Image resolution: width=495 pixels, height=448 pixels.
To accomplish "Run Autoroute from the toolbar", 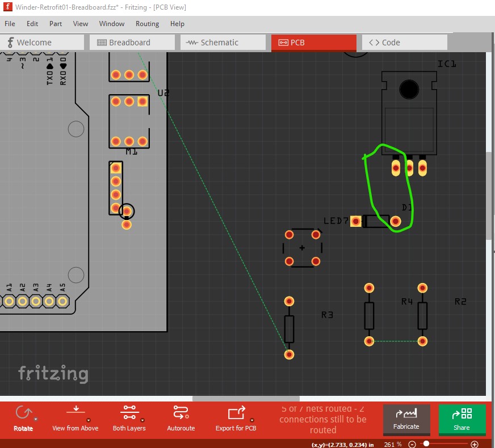I will pos(181,419).
